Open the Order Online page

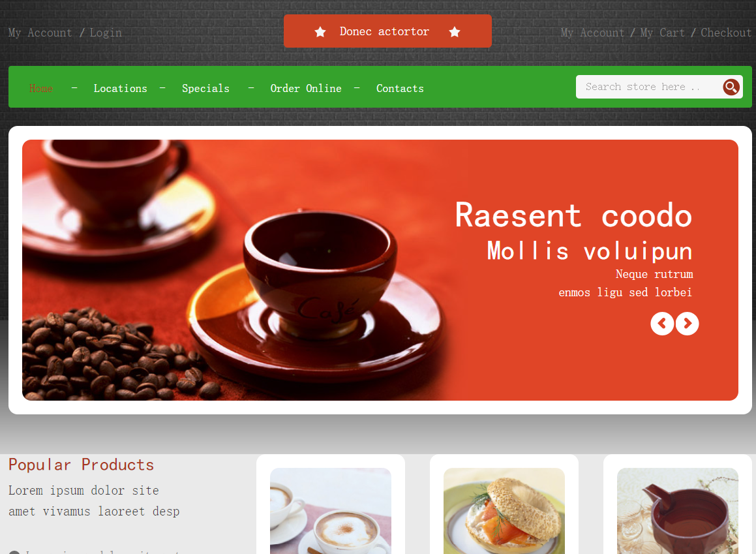306,88
